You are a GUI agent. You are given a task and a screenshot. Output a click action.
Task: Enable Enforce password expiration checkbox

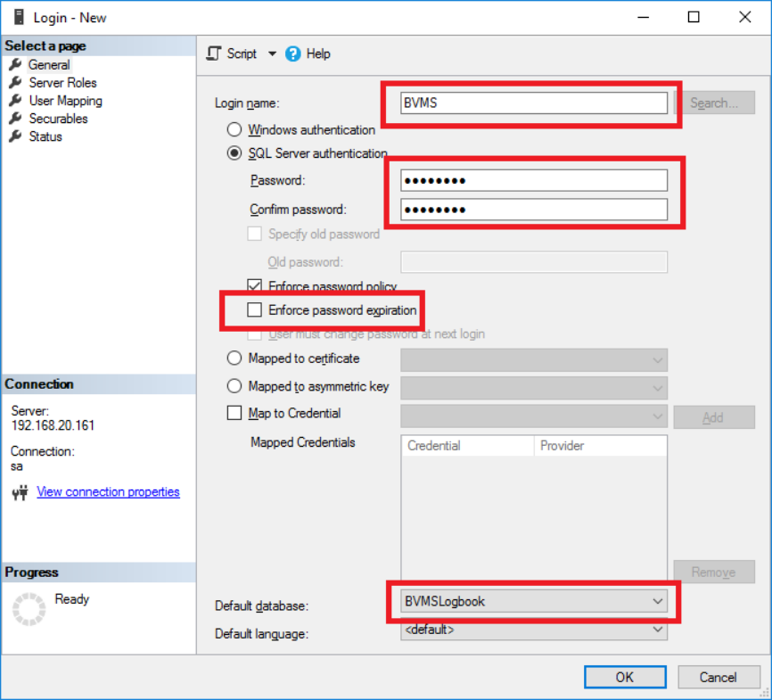tap(255, 309)
